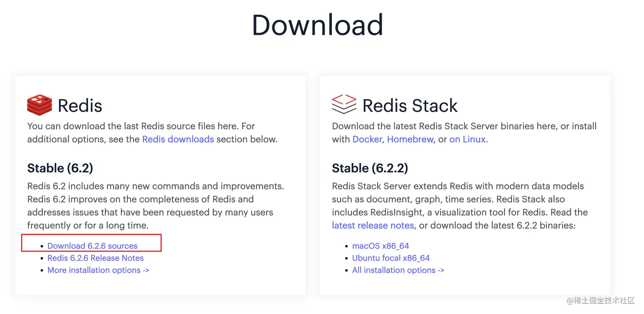This screenshot has width=644, height=314.
Task: Download the macOS x86_64 binary
Action: pyautogui.click(x=380, y=246)
